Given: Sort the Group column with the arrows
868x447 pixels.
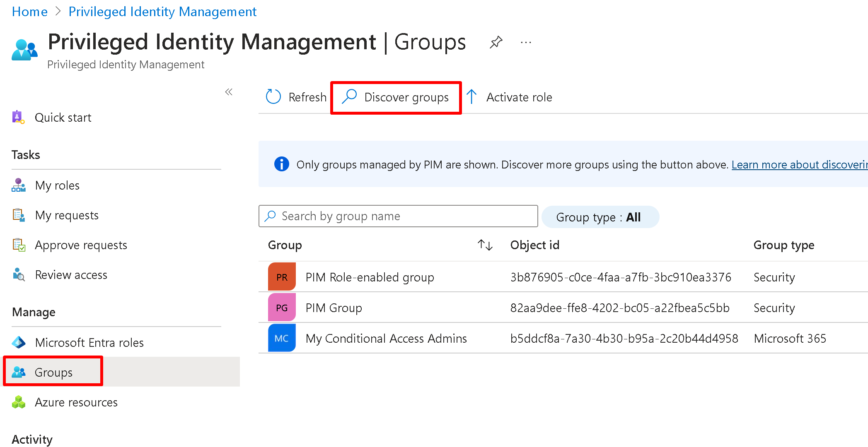Looking at the screenshot, I should [x=485, y=245].
